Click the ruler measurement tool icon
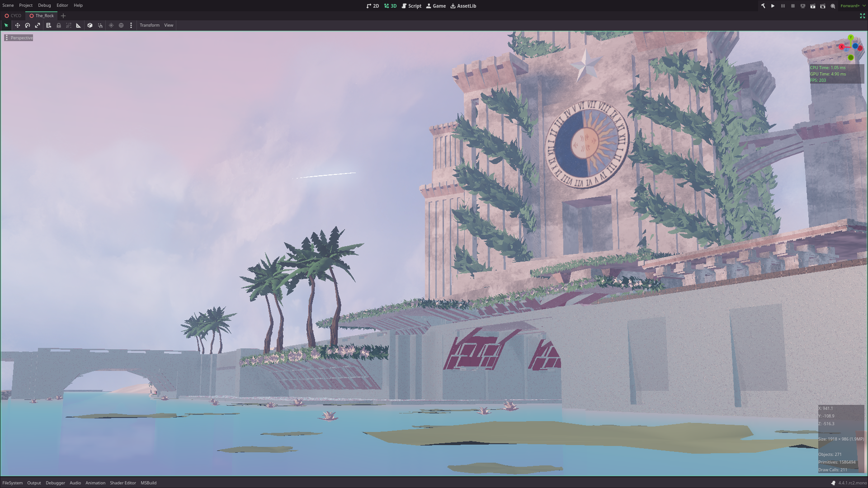 (79, 25)
